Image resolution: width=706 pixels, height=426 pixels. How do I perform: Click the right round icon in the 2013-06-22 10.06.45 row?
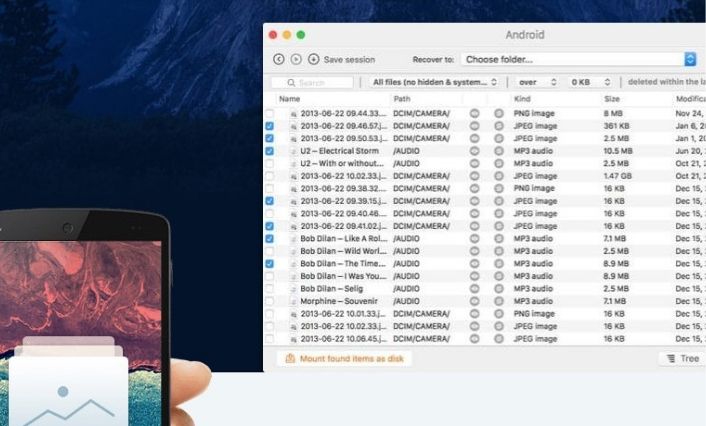click(499, 339)
